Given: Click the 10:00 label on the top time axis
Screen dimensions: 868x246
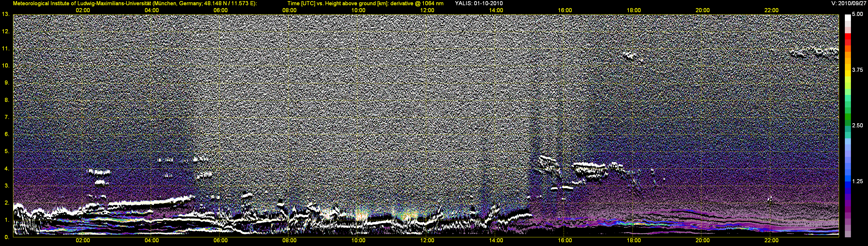Looking at the screenshot, I should 358,10.
